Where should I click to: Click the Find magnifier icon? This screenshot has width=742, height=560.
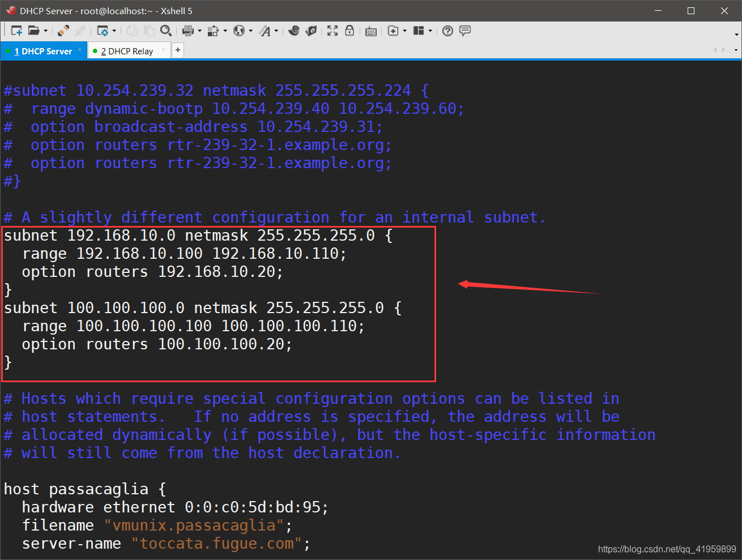click(166, 31)
